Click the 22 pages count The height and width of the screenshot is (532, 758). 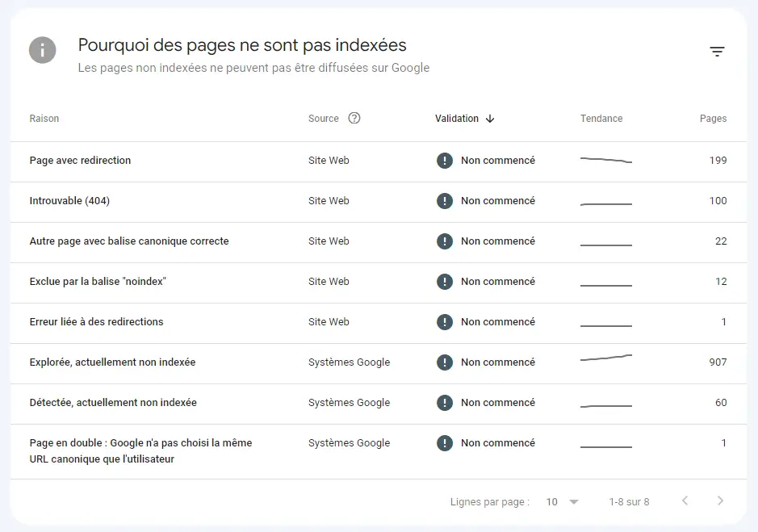(x=721, y=241)
